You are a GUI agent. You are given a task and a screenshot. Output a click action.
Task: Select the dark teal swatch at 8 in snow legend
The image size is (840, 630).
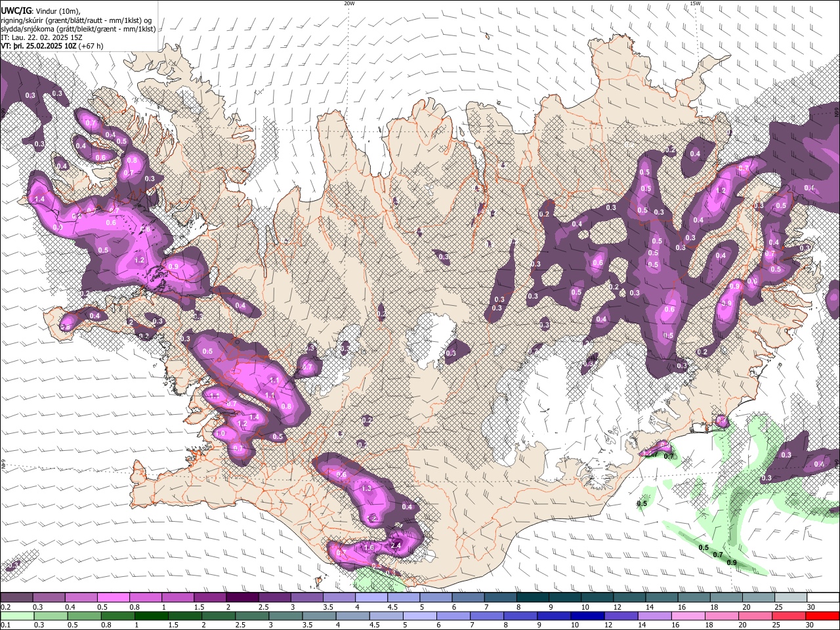click(533, 598)
